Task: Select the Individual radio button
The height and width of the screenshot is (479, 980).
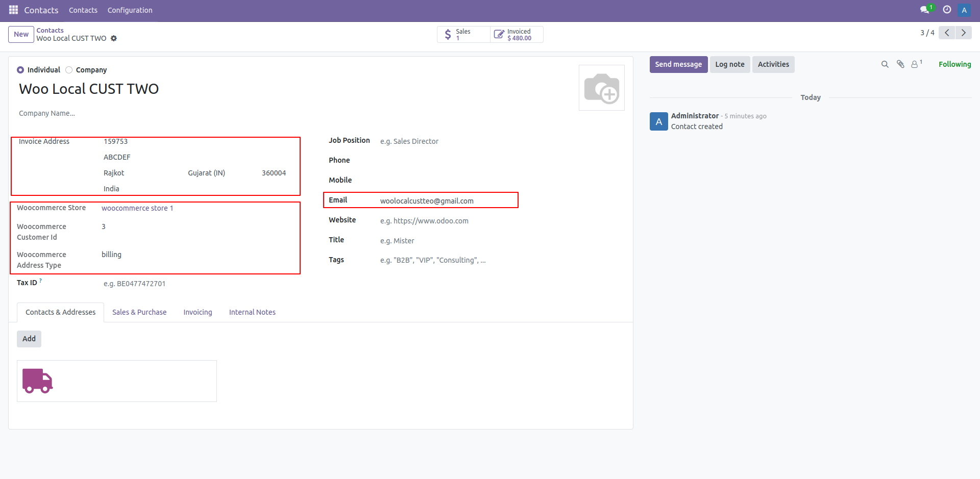Action: 20,70
